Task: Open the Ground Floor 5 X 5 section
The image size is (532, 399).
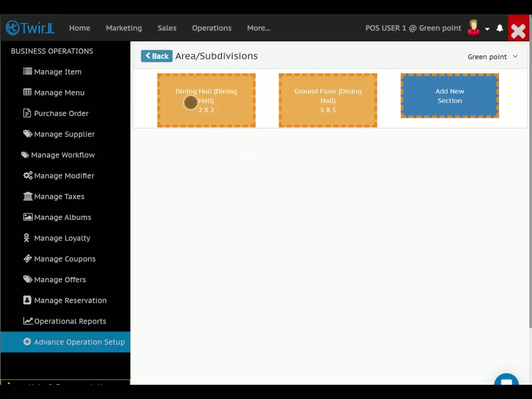Action: (328, 100)
